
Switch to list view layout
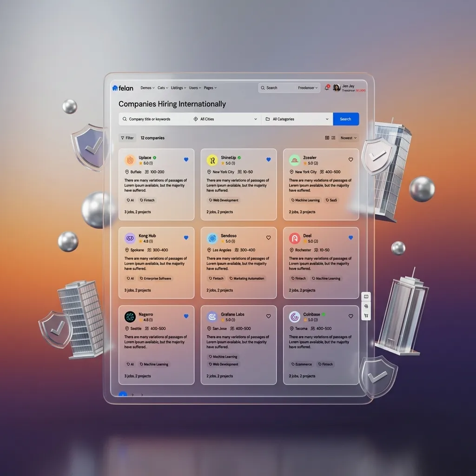(x=333, y=138)
